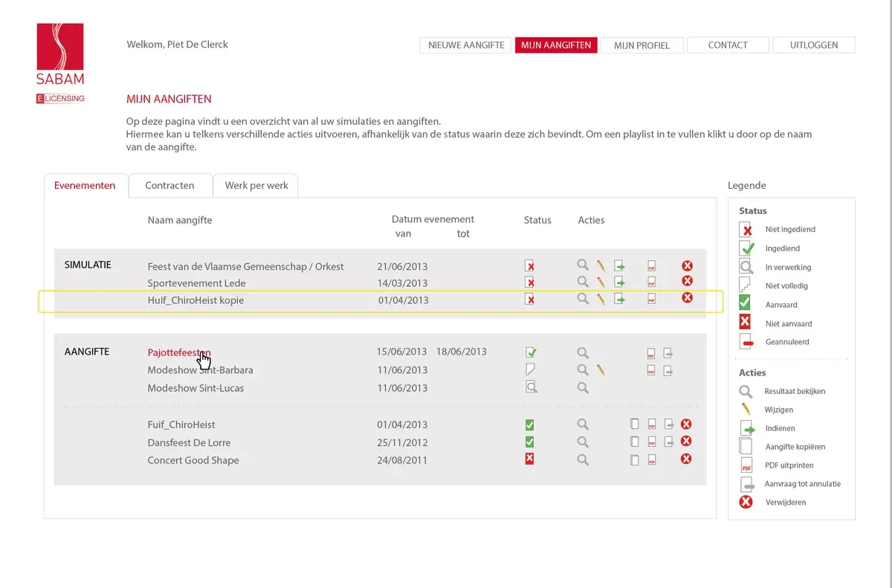Delete the Huif_ChiroHeist kopie row
Image resolution: width=892 pixels, height=588 pixels.
[x=687, y=297]
